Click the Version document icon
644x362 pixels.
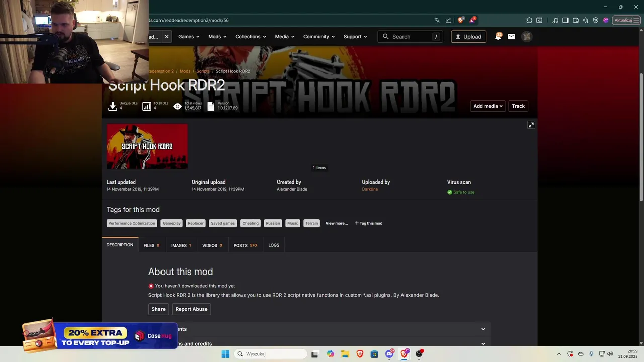click(211, 106)
